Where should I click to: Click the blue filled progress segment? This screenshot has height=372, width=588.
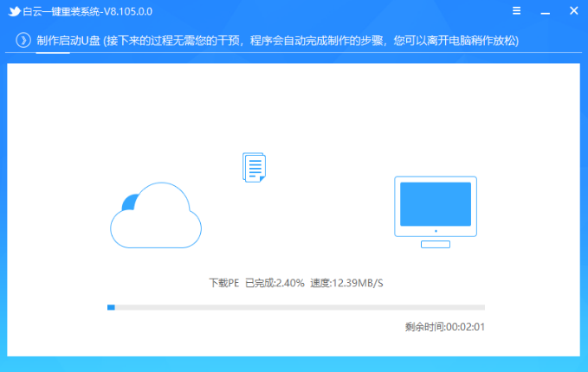(111, 306)
